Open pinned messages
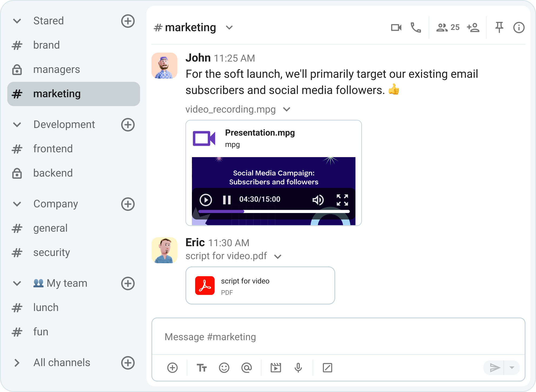This screenshot has height=392, width=536. click(x=499, y=27)
